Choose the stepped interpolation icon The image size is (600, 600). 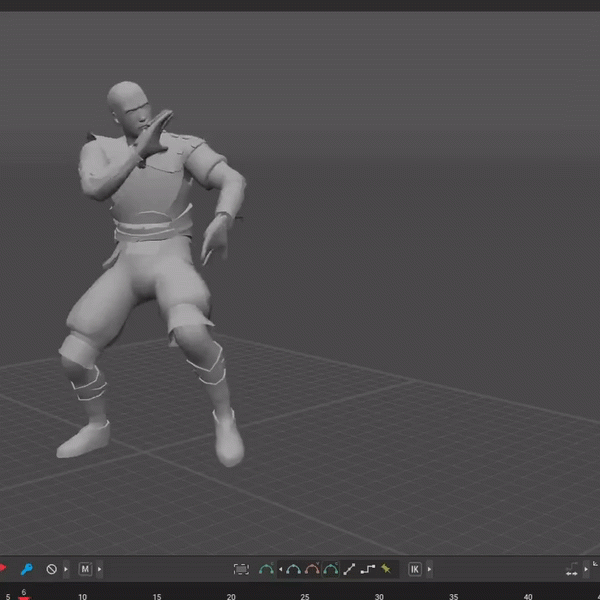[367, 569]
